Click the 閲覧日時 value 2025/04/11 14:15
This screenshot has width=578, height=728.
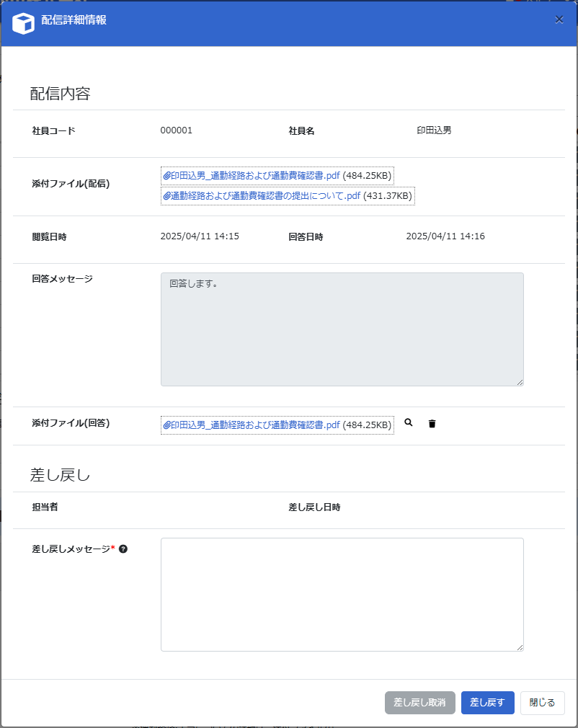point(200,236)
